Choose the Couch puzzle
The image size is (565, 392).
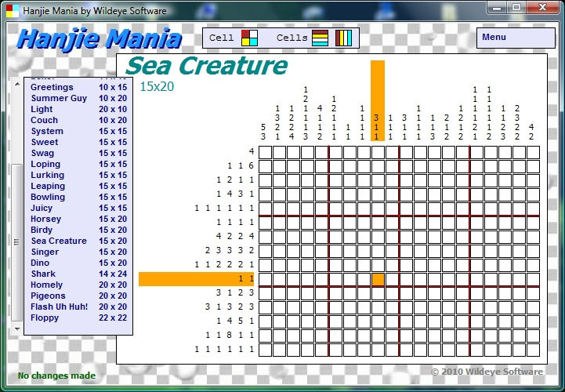click(x=78, y=120)
